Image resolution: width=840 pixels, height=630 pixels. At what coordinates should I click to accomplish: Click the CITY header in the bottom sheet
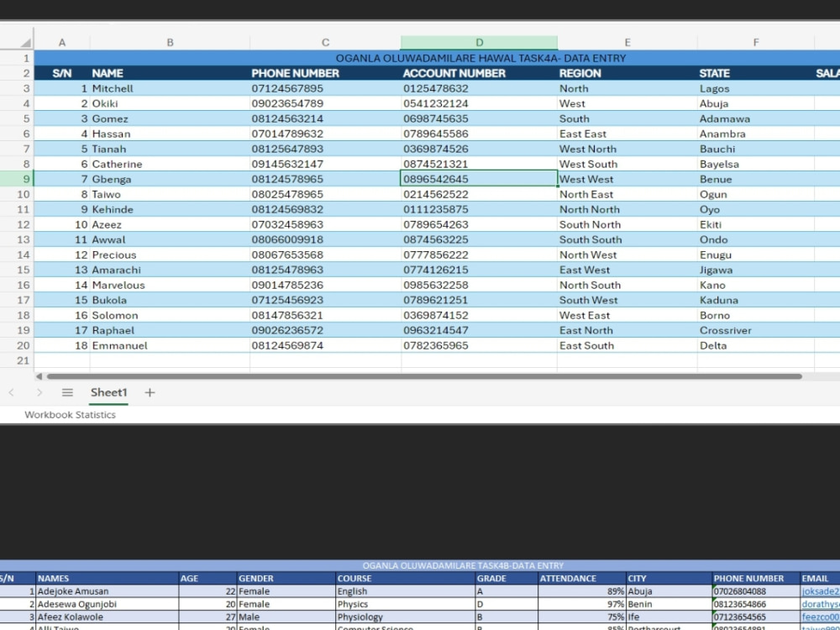[x=669, y=579]
